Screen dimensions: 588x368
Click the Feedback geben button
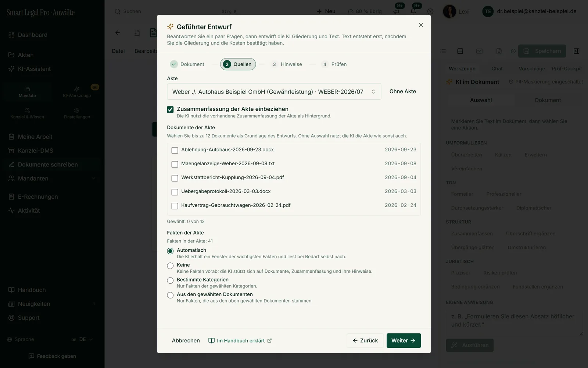click(52, 356)
